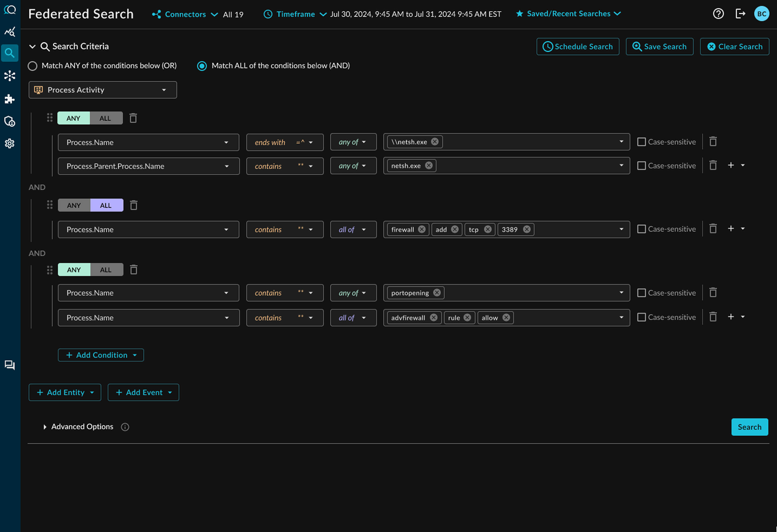Open the connectors hub sidebar icon
Screen dimensions: 777x532
10,75
